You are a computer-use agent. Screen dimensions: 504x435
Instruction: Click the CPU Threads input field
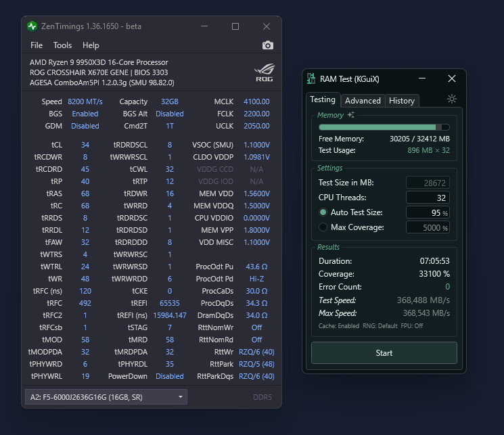pos(428,198)
